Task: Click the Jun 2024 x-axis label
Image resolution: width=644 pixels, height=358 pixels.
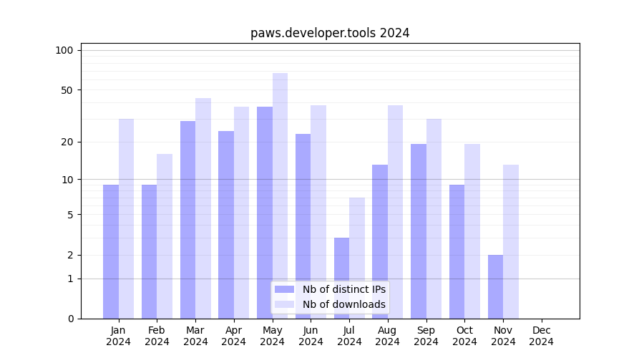Action: click(311, 336)
